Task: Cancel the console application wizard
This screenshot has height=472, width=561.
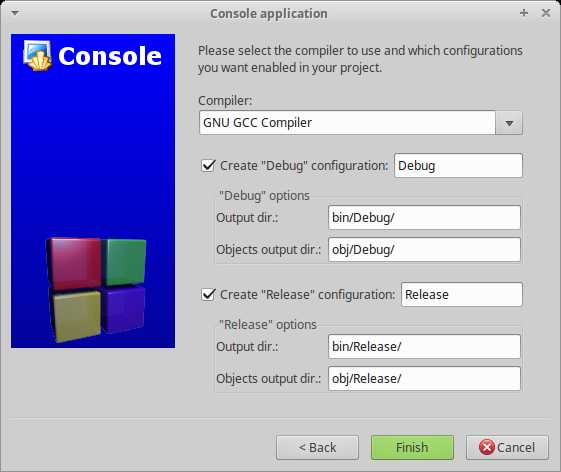Action: [507, 447]
